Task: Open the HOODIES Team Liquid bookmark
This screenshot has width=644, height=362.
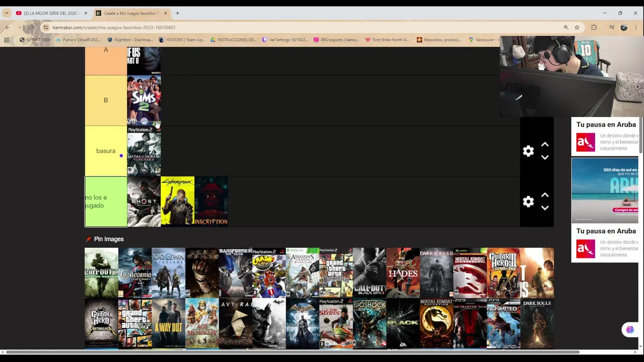Action: pyautogui.click(x=182, y=40)
